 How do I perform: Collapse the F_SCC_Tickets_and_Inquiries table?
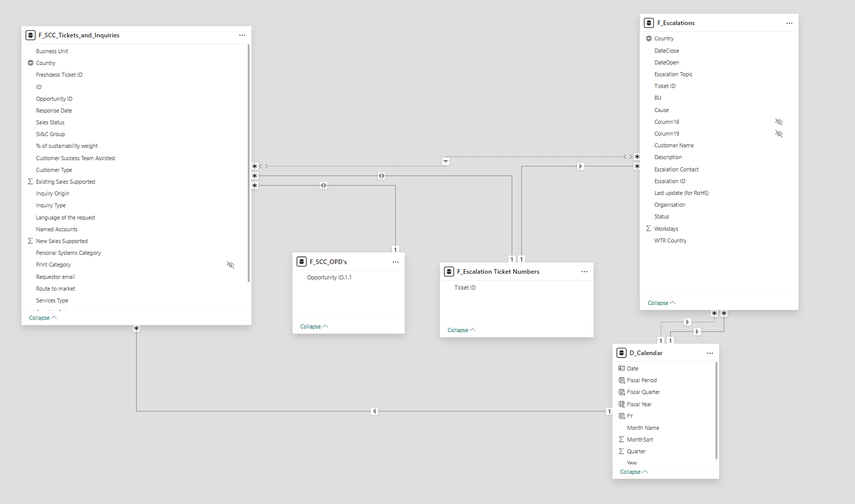43,318
